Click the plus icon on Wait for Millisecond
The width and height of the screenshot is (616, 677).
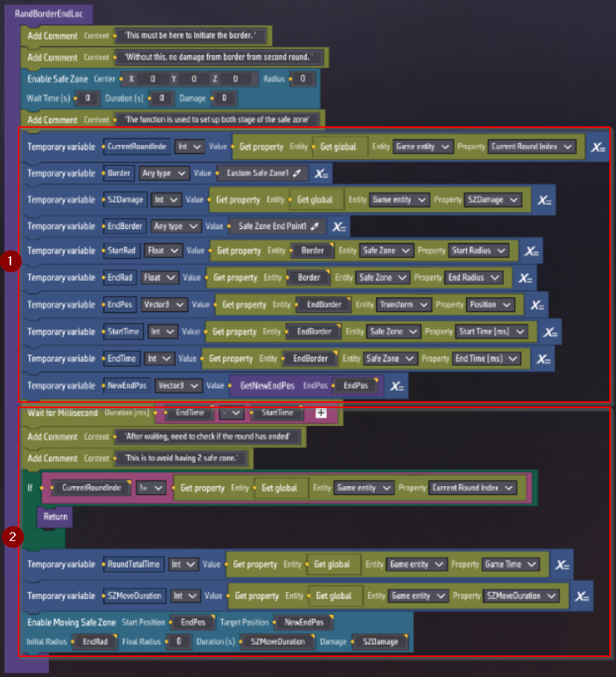321,412
